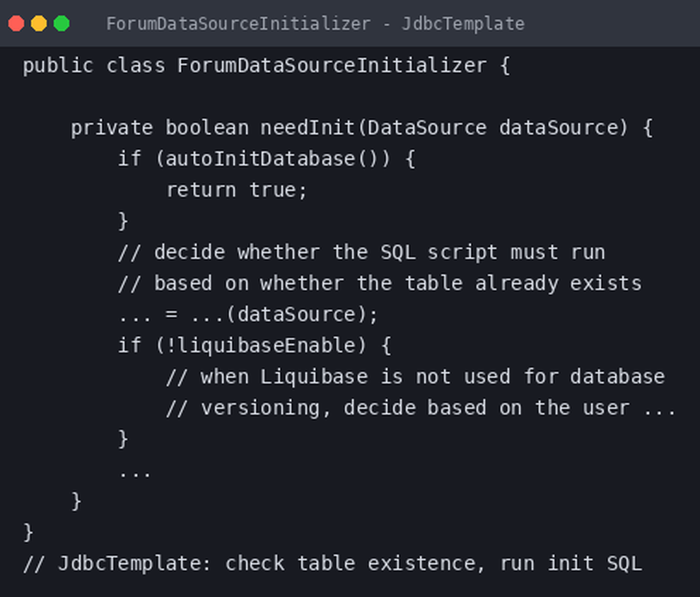Click the closing brace of the class
Viewport: 700px width, 597px height.
[28, 532]
